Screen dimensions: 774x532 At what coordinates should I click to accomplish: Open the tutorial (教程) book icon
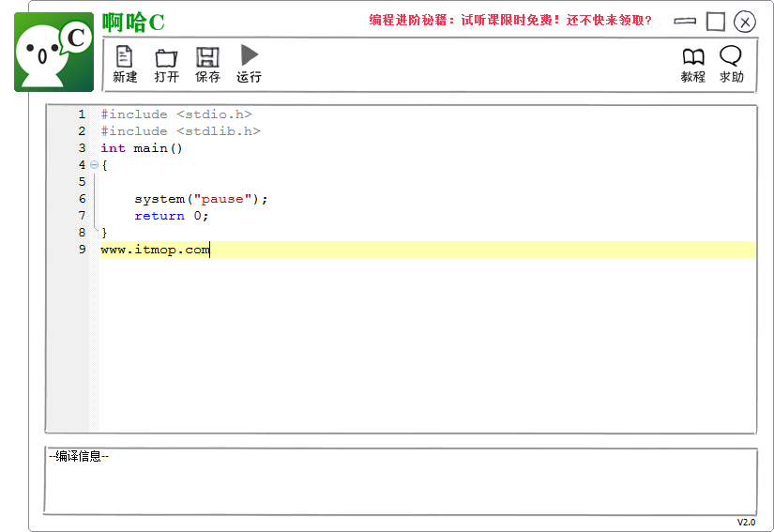(692, 63)
